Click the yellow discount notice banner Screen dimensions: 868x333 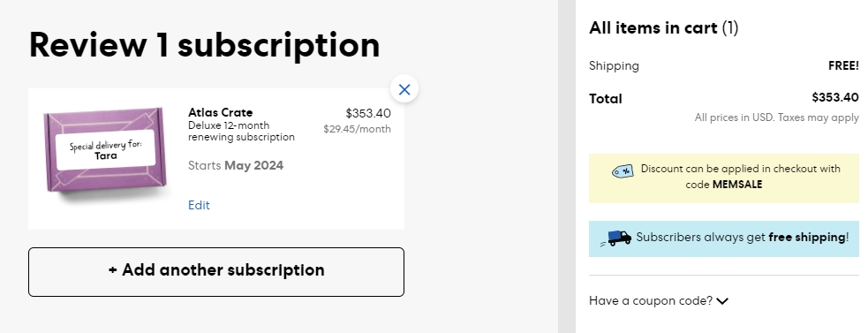pyautogui.click(x=724, y=178)
